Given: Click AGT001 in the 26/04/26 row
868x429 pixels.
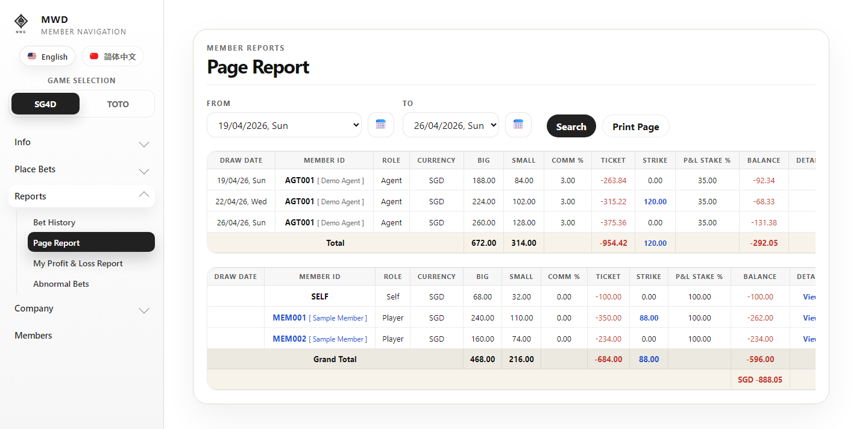Looking at the screenshot, I should 300,222.
